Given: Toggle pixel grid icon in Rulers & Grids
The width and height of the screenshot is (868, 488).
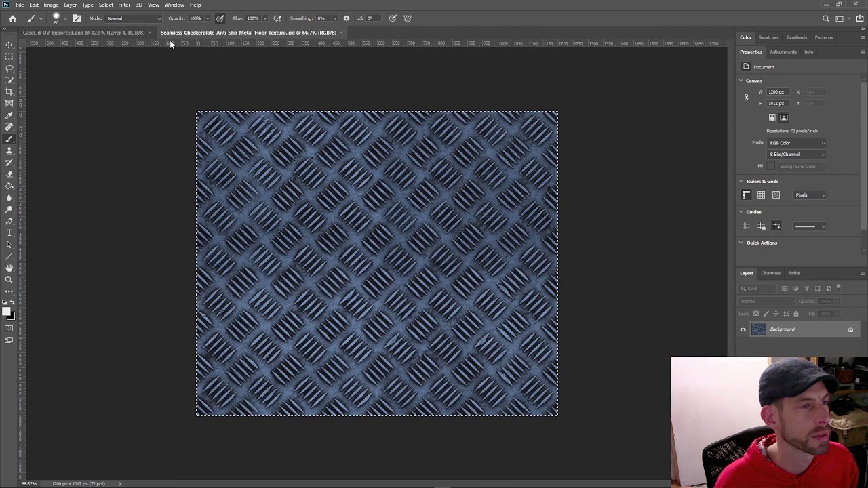Looking at the screenshot, I should coord(776,195).
